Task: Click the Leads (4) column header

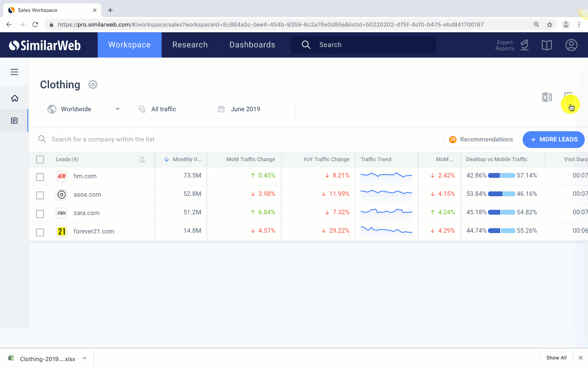Action: tap(67, 159)
